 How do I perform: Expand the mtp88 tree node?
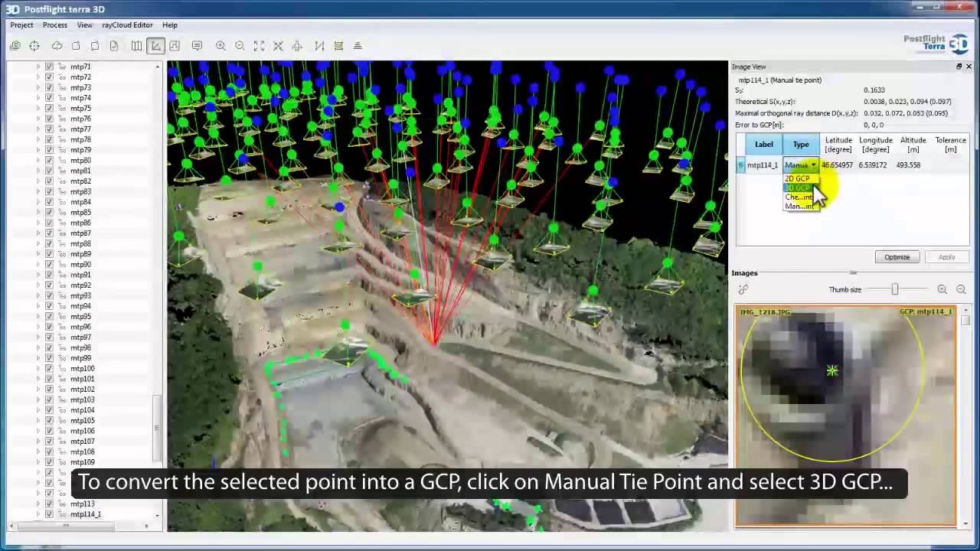[38, 243]
